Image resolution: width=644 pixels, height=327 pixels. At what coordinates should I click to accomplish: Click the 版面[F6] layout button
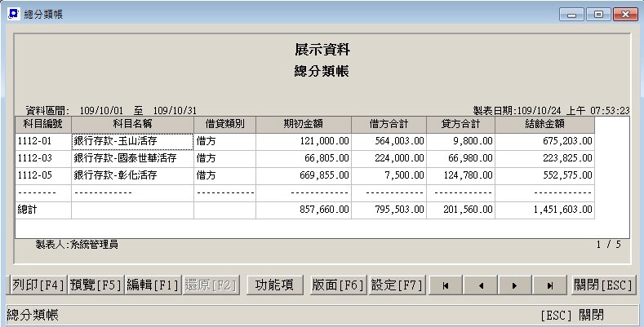[339, 285]
